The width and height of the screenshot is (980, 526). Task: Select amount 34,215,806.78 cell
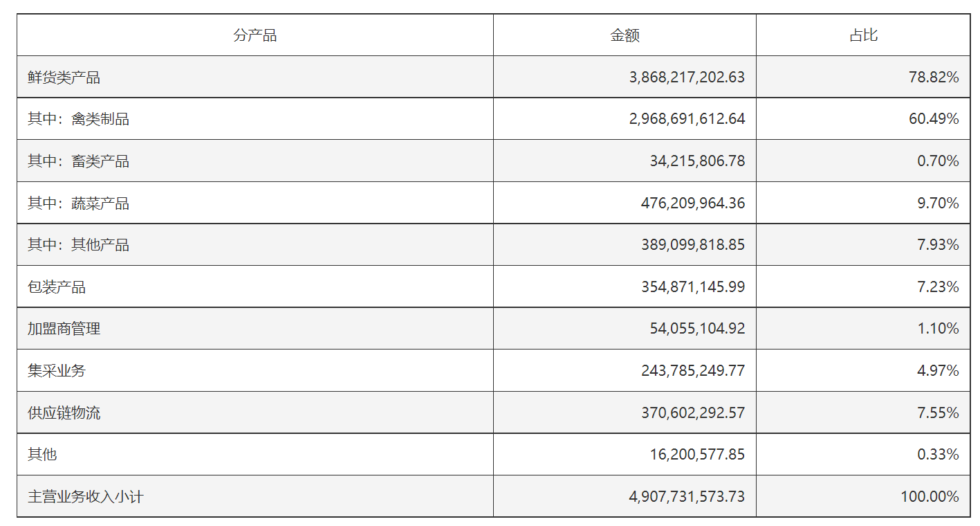tap(625, 161)
